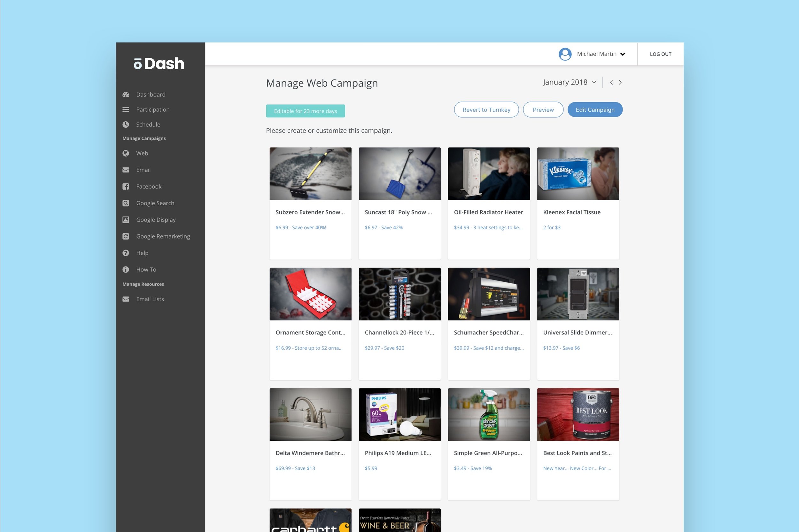Screen dimensions: 799x532
Task: Select Facebook campaign menu item
Action: 149,186
